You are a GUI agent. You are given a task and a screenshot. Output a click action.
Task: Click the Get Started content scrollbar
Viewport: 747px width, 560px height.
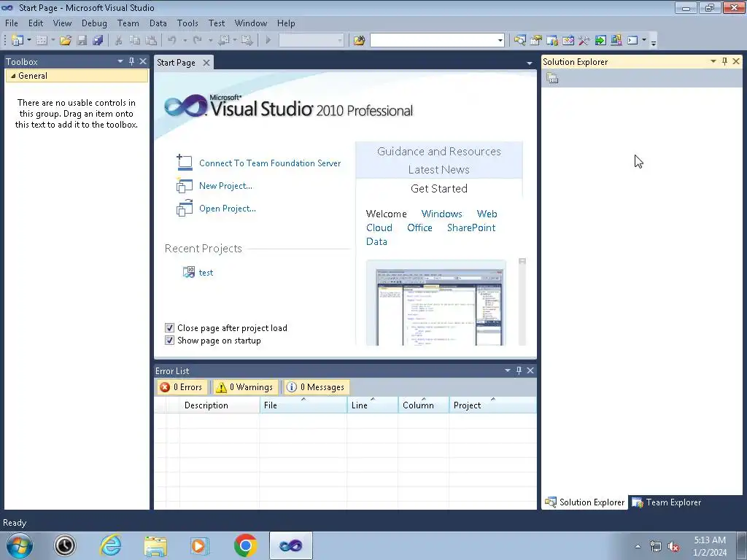(x=522, y=302)
